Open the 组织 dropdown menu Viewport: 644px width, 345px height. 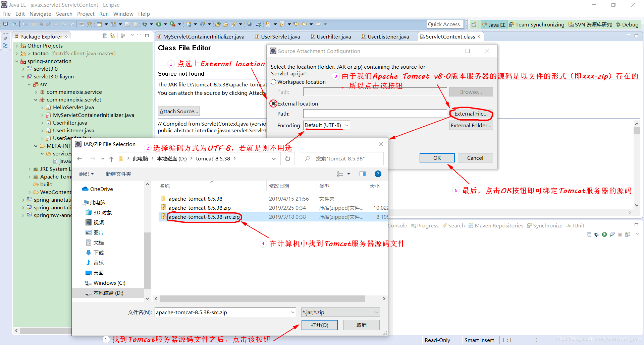(86, 174)
